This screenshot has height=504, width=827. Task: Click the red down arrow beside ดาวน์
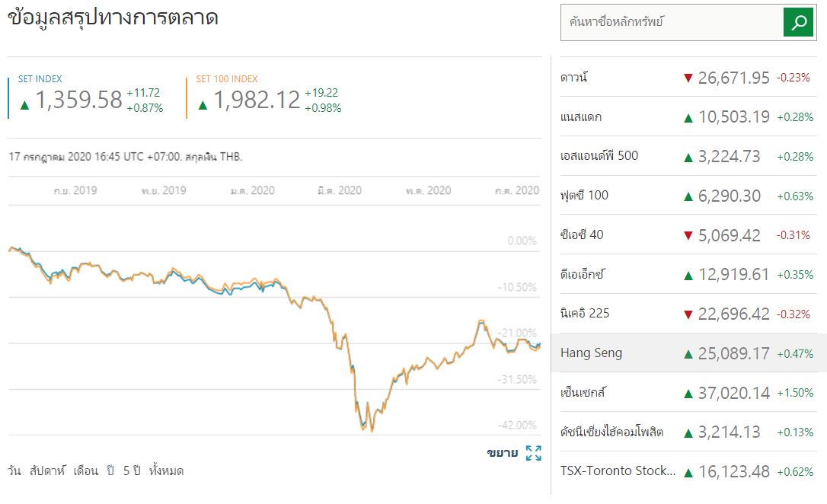click(688, 78)
